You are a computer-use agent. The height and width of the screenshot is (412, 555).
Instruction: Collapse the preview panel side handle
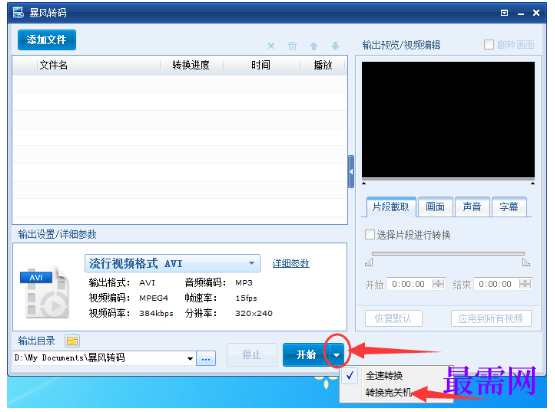[x=351, y=171]
